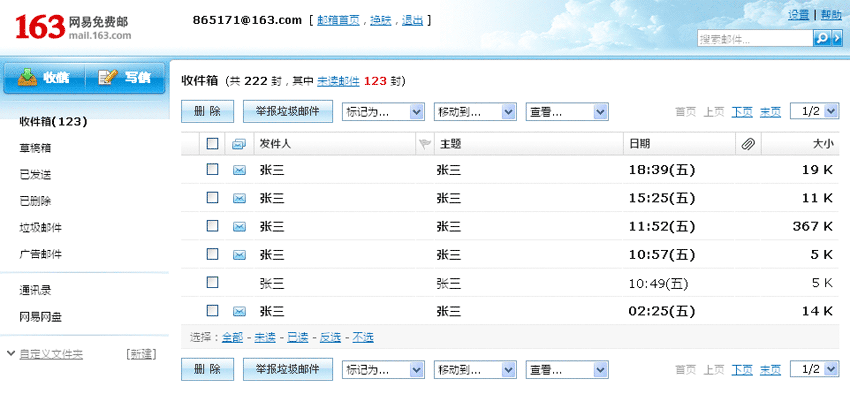
Task: Check the 18:39 mail checkbox
Action: (x=212, y=170)
